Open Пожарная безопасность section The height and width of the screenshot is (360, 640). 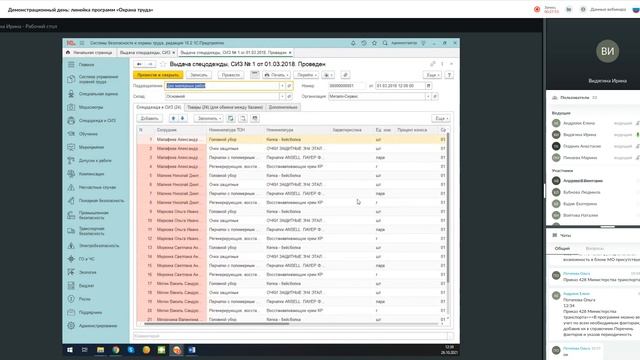click(96, 201)
